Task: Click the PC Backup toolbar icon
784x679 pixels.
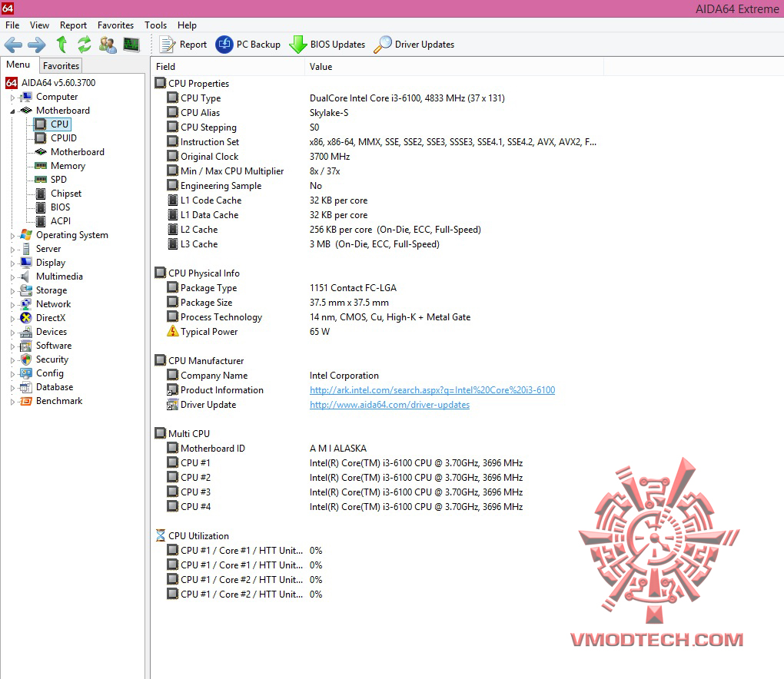Action: (x=224, y=45)
